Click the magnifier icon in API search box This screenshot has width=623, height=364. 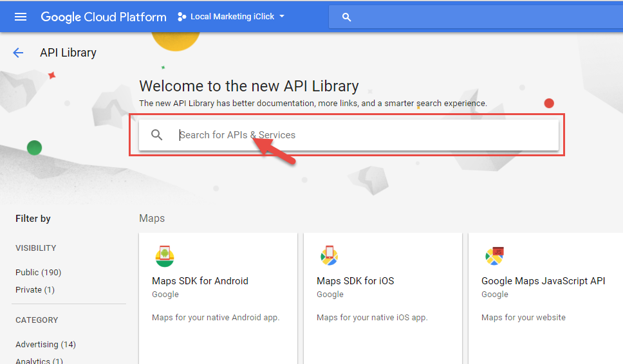pos(157,135)
